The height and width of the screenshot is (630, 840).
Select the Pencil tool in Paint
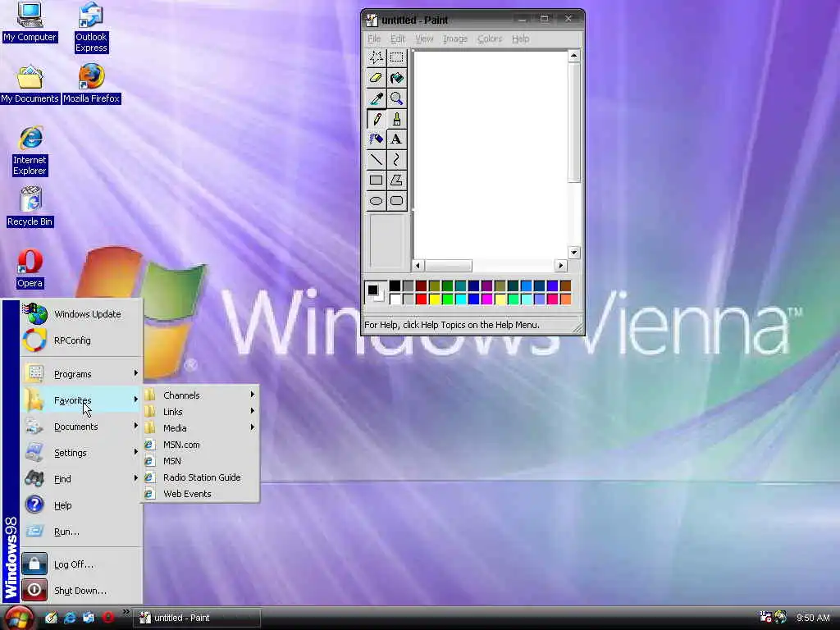376,119
